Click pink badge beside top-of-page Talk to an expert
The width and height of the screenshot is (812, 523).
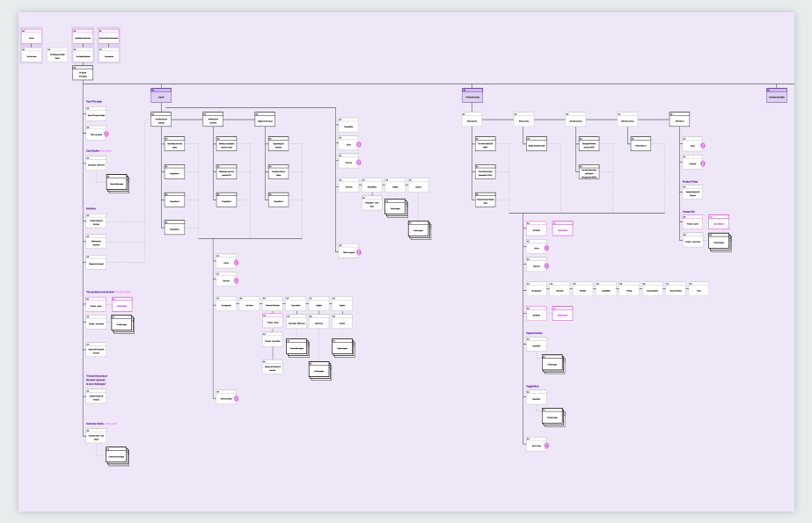coord(107,134)
